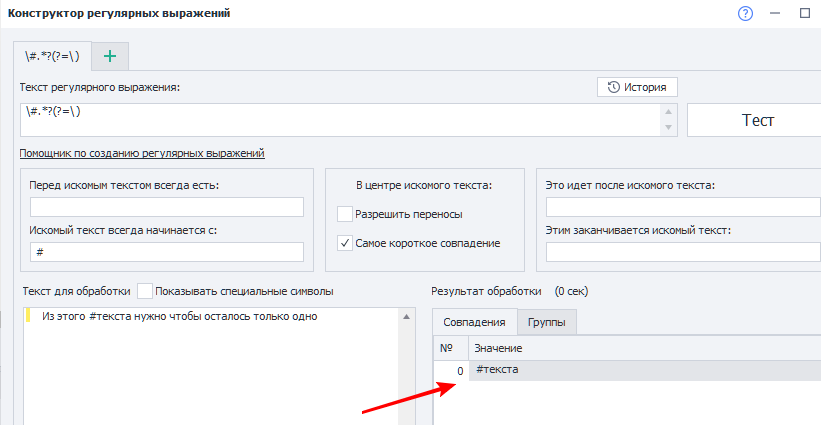
Task: Open the regex creation helper link
Action: click(141, 153)
